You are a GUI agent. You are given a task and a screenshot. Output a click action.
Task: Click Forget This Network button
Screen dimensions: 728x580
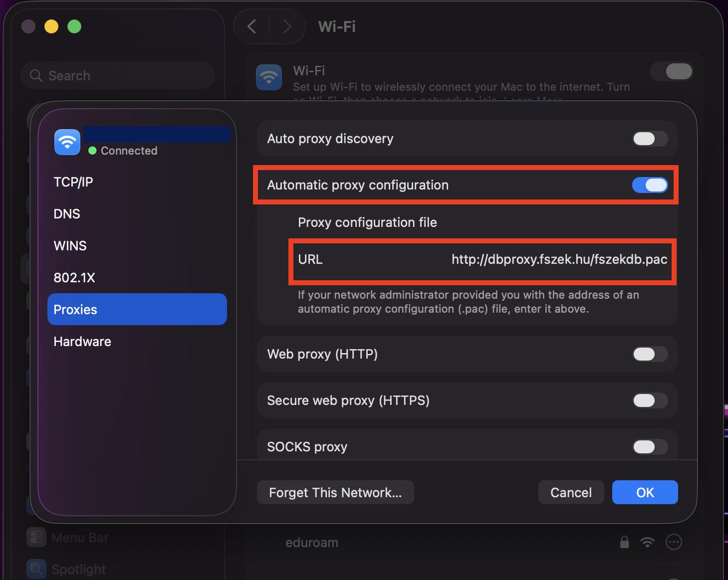point(335,493)
